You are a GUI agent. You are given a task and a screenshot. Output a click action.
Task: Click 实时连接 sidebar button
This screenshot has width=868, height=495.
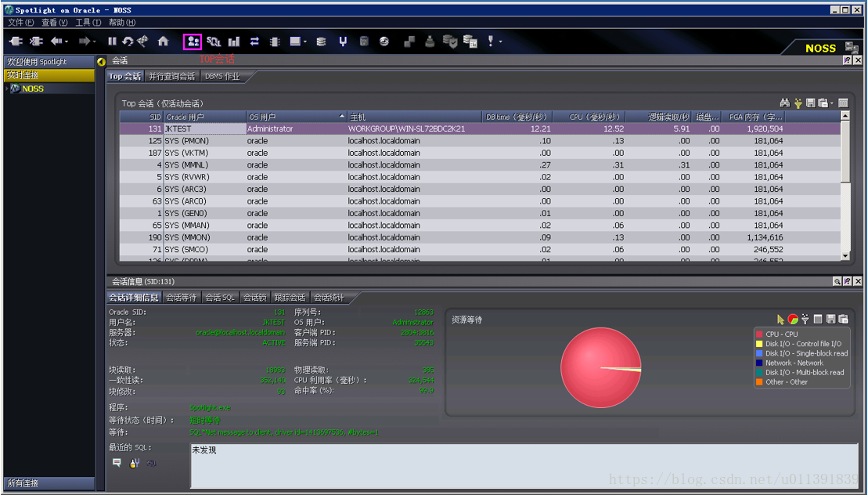tap(49, 74)
